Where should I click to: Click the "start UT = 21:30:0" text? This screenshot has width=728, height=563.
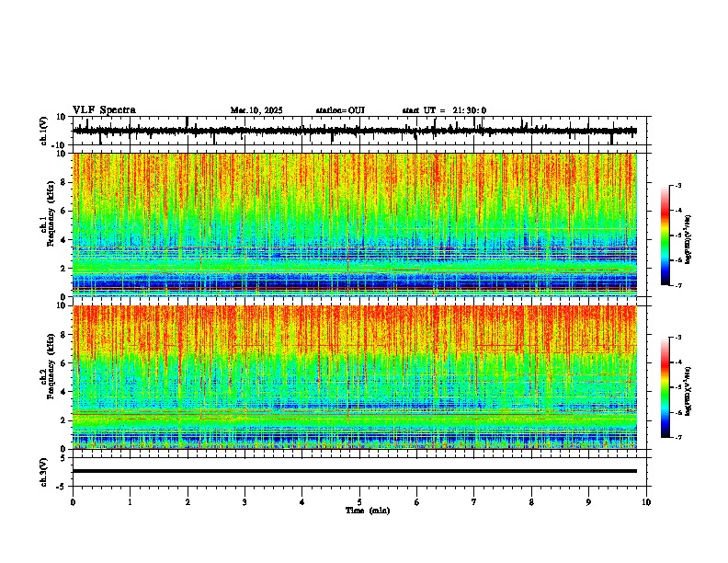click(444, 110)
